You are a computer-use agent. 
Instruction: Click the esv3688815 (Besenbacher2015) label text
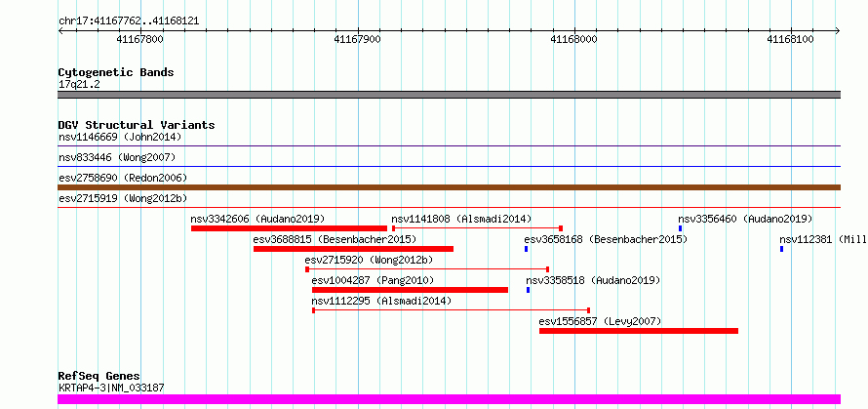point(335,239)
